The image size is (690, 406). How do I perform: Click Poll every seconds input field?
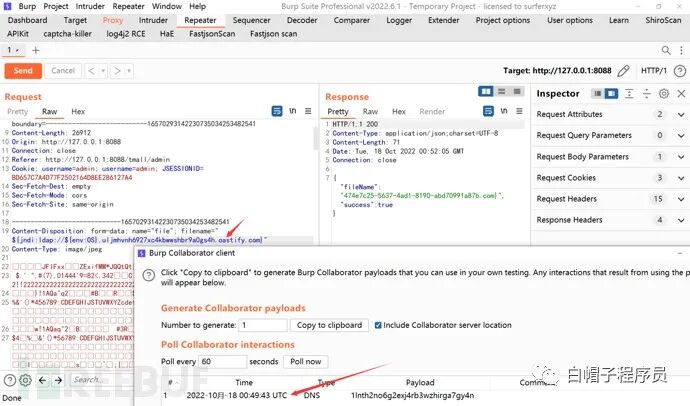(x=222, y=362)
